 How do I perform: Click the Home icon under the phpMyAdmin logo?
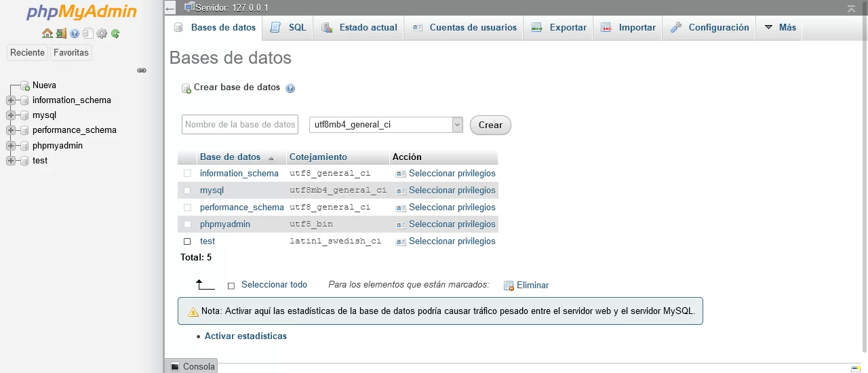point(47,33)
